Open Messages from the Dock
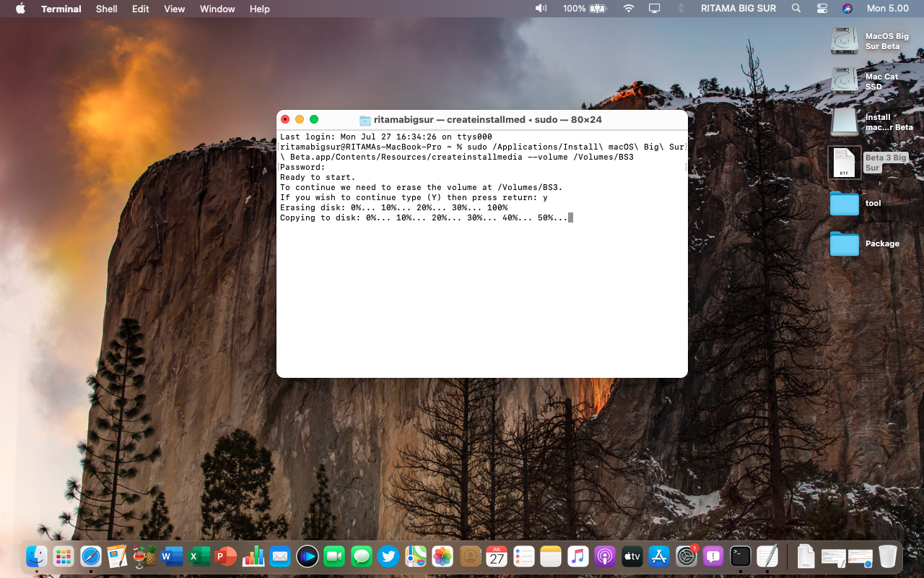The width and height of the screenshot is (924, 578). click(x=362, y=556)
